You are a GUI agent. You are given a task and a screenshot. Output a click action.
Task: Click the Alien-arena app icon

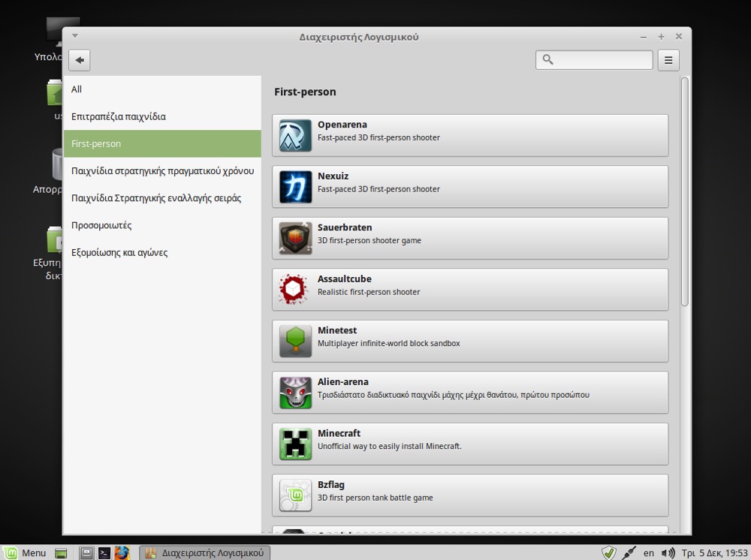(x=295, y=393)
